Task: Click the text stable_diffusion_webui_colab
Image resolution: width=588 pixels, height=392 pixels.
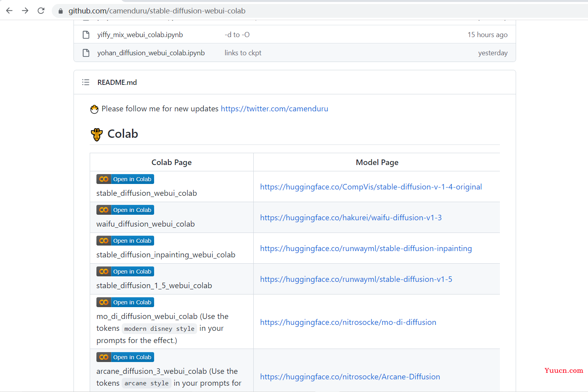Action: click(x=147, y=193)
